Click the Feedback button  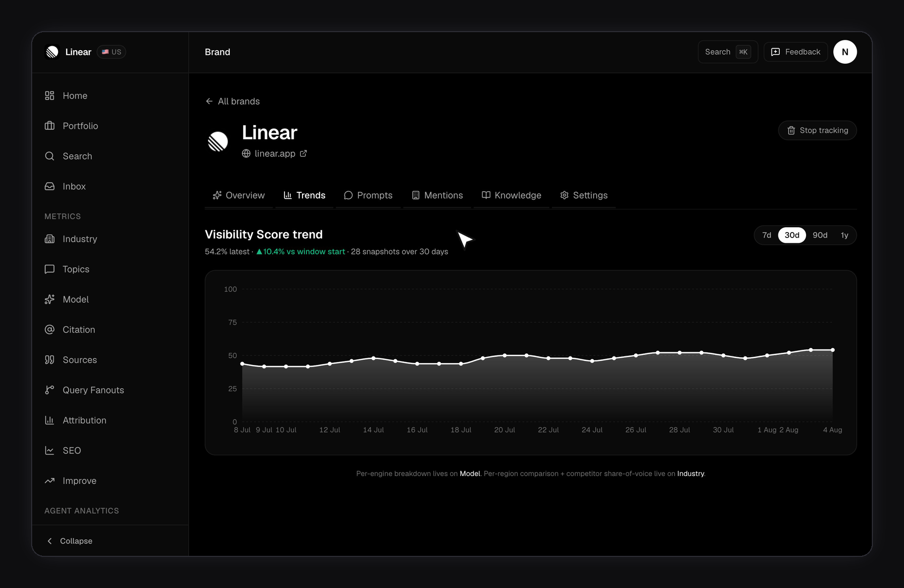click(796, 52)
